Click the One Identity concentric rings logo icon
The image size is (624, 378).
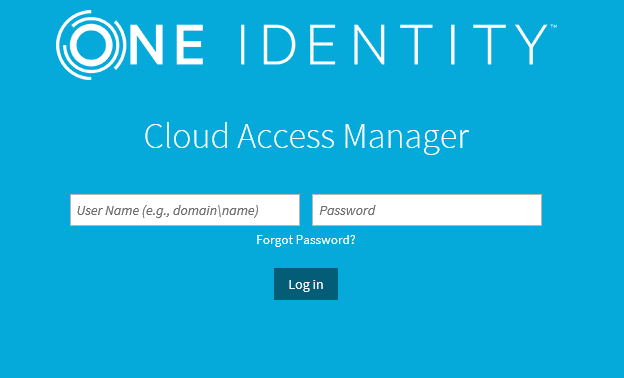(x=91, y=45)
